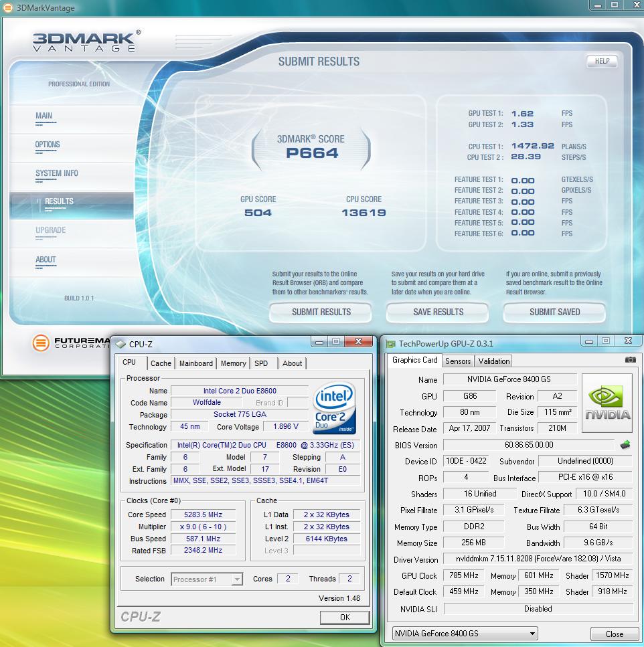
Task: Switch to the Mainboard tab in CPU-Z
Action: (196, 363)
